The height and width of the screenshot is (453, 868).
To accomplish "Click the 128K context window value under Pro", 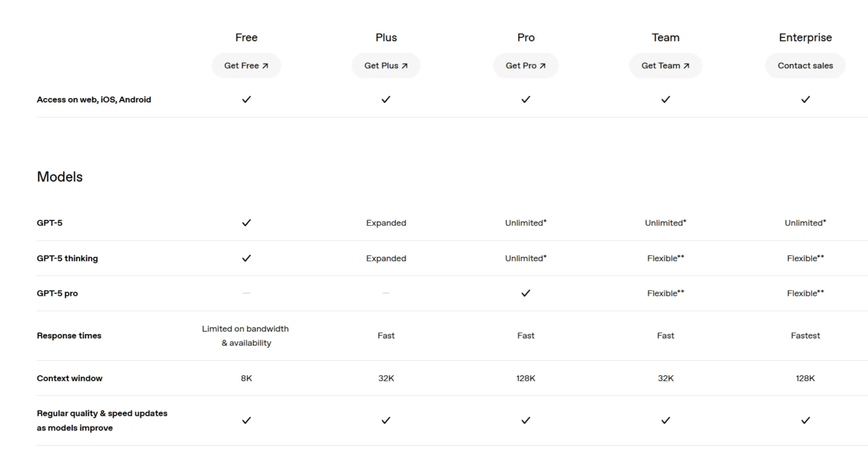I will 526,378.
